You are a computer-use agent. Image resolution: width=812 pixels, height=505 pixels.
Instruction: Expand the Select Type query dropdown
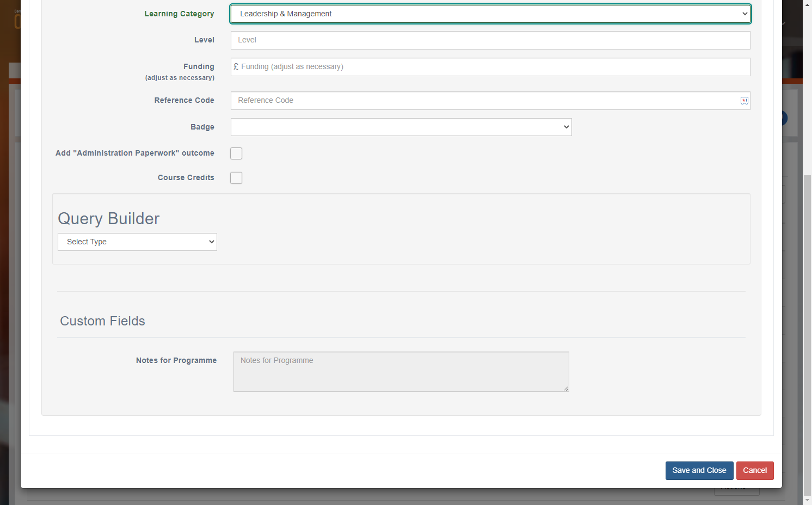click(x=137, y=242)
